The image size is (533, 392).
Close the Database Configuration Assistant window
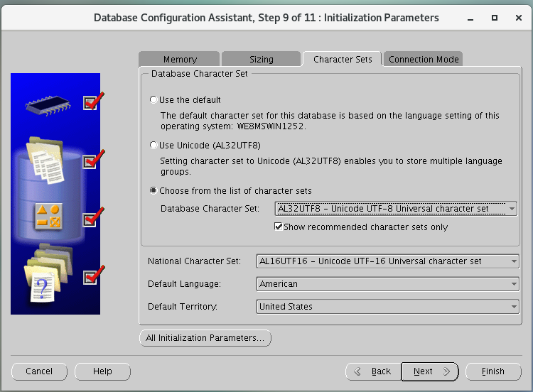tap(519, 18)
